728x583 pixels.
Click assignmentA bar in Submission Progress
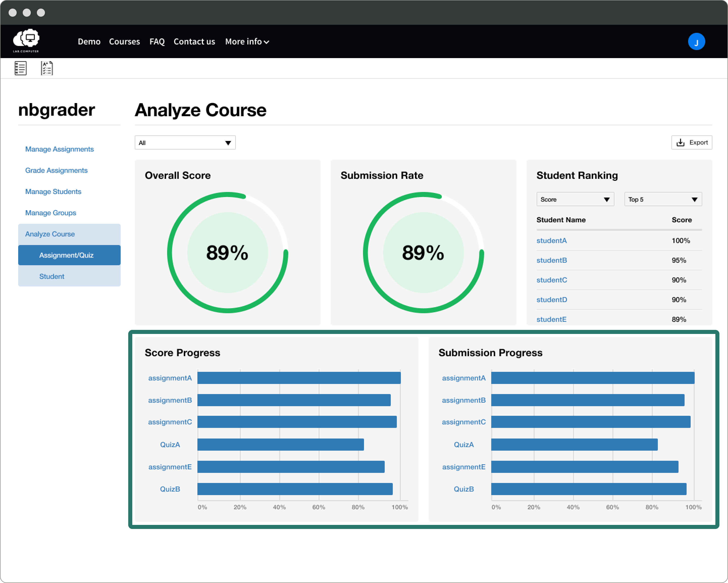coord(593,378)
